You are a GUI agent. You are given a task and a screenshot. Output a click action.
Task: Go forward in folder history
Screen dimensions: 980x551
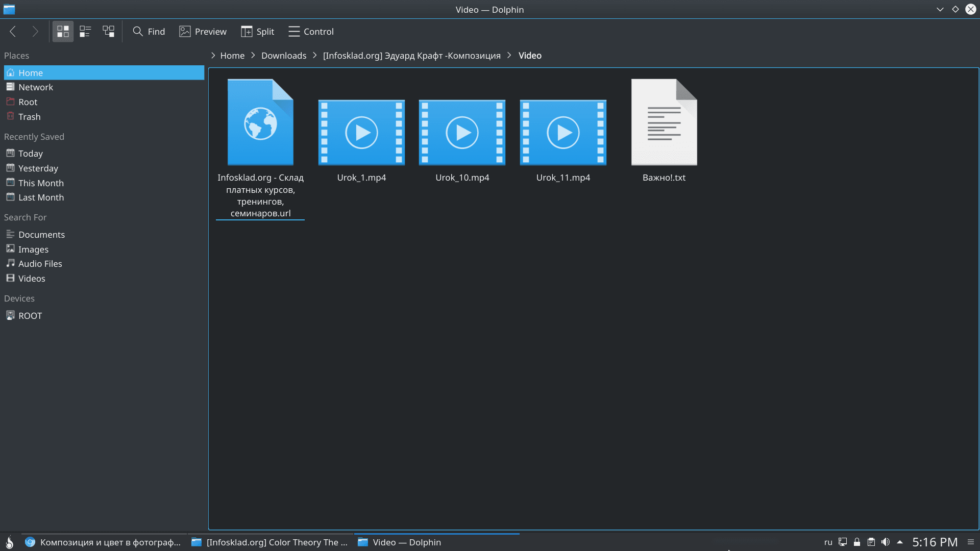[35, 32]
